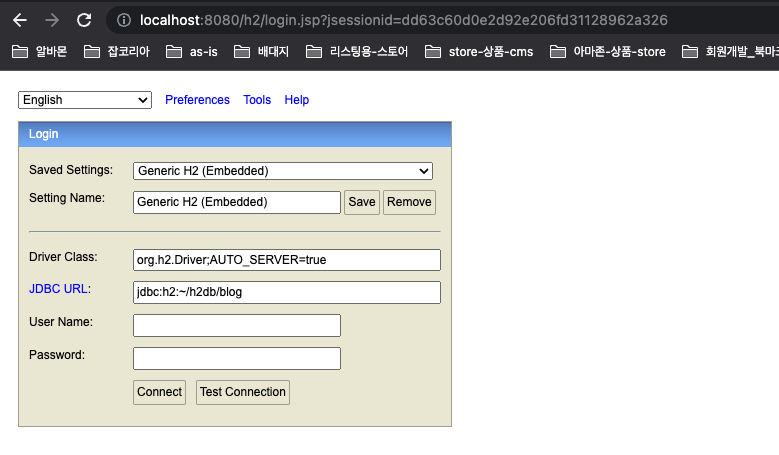Image resolution: width=779 pixels, height=455 pixels.
Task: Focus the User Name field
Action: [236, 325]
